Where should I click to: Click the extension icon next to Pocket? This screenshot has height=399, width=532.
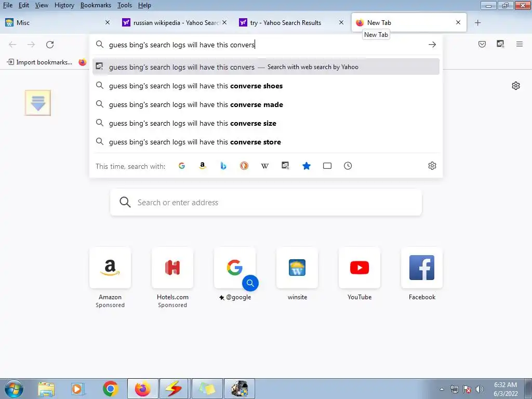500,44
